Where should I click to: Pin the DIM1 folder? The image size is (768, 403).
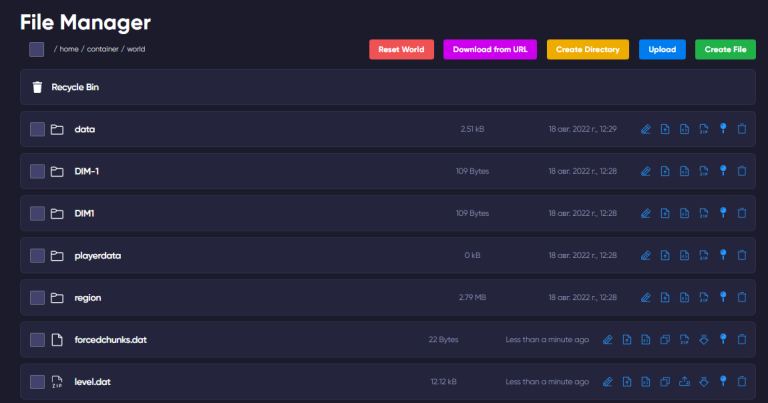click(722, 213)
